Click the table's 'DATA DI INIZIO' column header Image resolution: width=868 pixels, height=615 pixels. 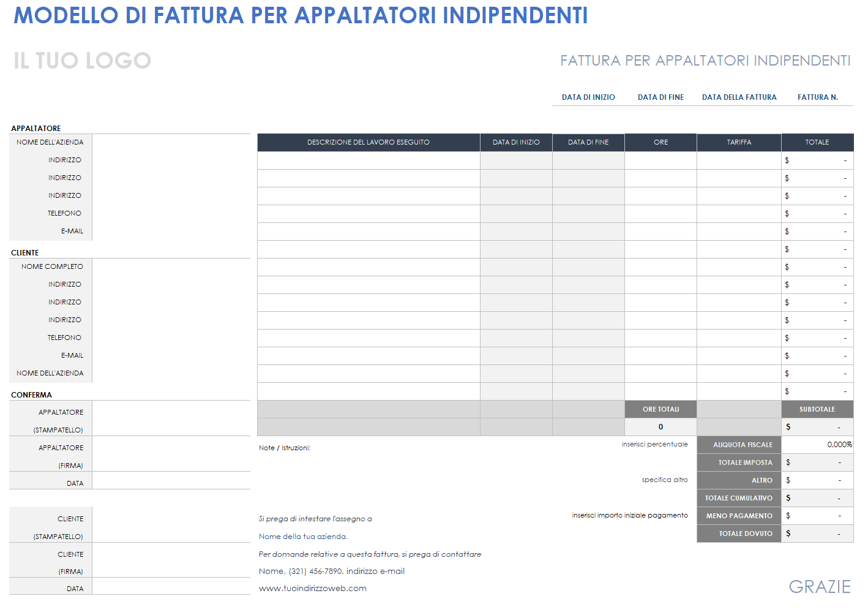[516, 142]
